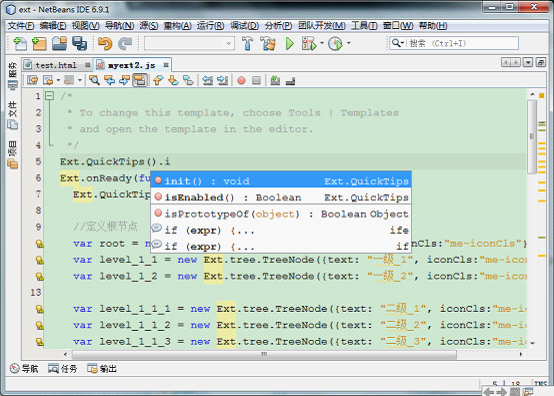Click the editor vertical scrollbar thumb
The height and width of the screenshot is (396, 554).
click(x=531, y=137)
